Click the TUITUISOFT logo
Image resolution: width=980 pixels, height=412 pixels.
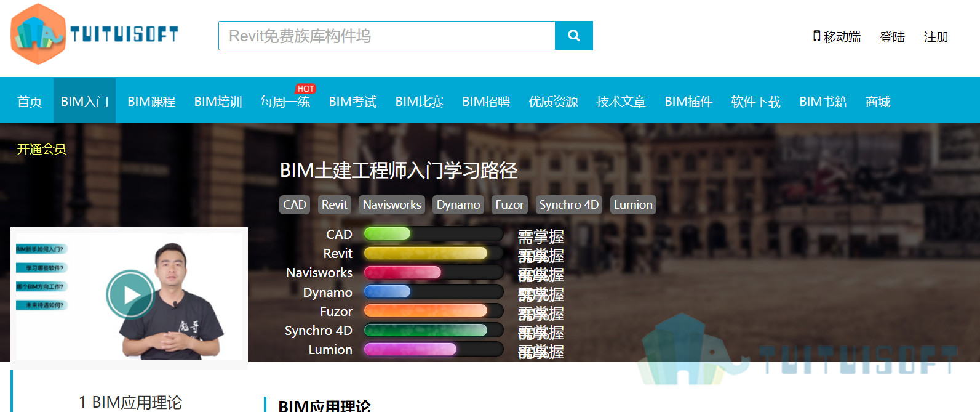pyautogui.click(x=95, y=34)
